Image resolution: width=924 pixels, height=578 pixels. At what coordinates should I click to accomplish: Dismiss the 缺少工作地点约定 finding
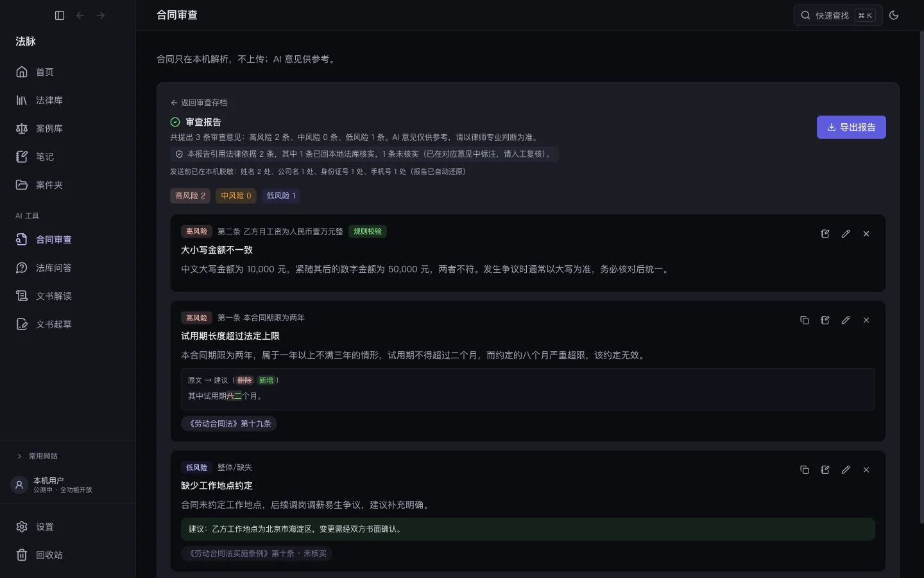tap(866, 469)
